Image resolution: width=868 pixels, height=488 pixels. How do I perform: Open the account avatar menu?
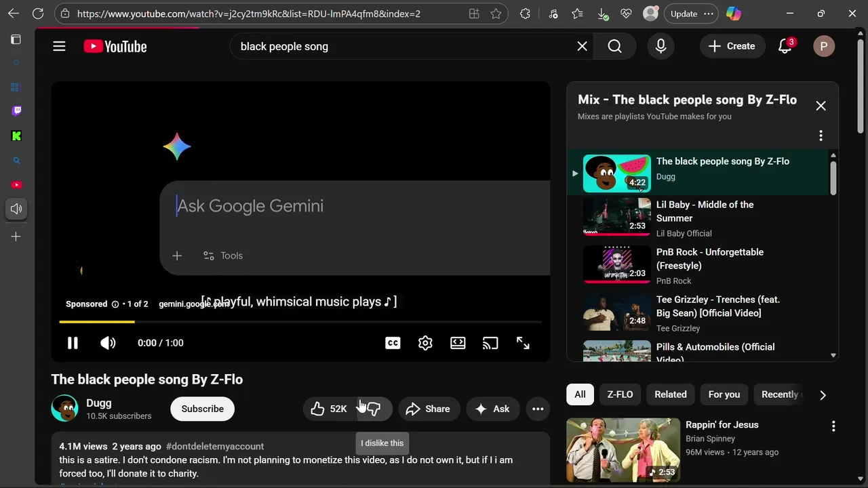[x=824, y=46]
